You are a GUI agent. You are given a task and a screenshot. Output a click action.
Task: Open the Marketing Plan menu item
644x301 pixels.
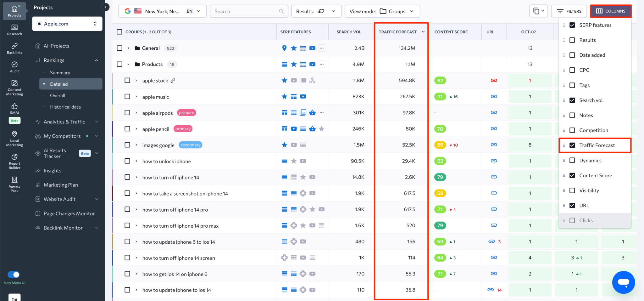(x=61, y=185)
